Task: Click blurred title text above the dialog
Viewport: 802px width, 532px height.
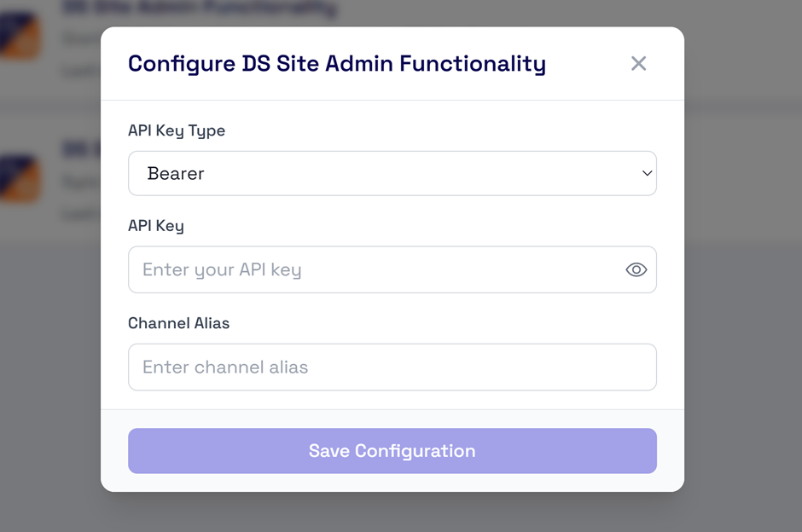Action: click(200, 9)
